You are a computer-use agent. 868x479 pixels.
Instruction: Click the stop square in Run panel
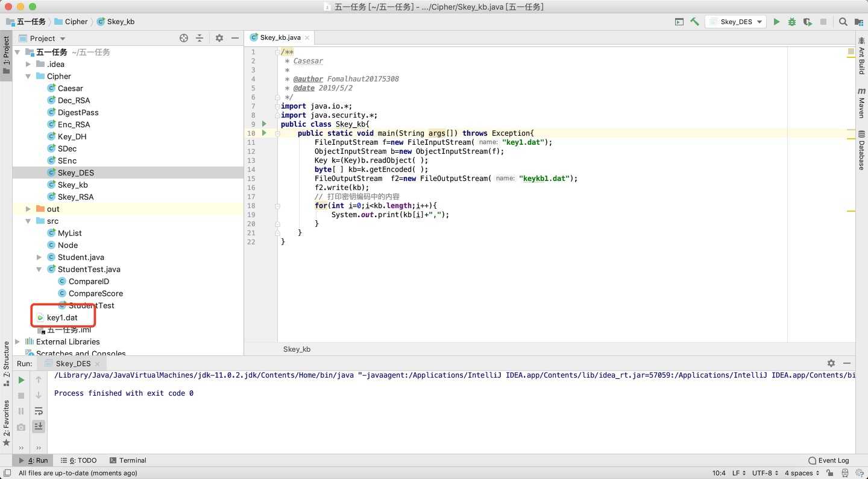(x=21, y=396)
